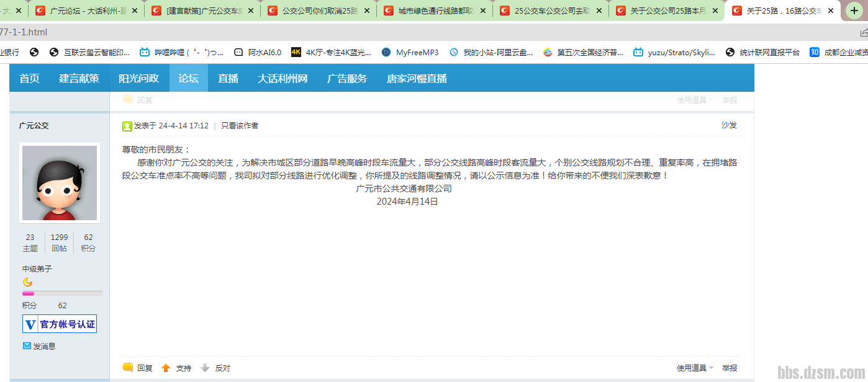
Task: Select the 建言献策 navigation item
Action: 79,78
